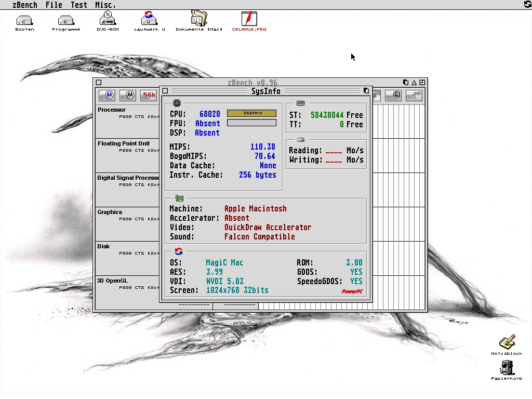Select the Laufwerk U drive icon
This screenshot has height=399, width=532.
[x=149, y=20]
